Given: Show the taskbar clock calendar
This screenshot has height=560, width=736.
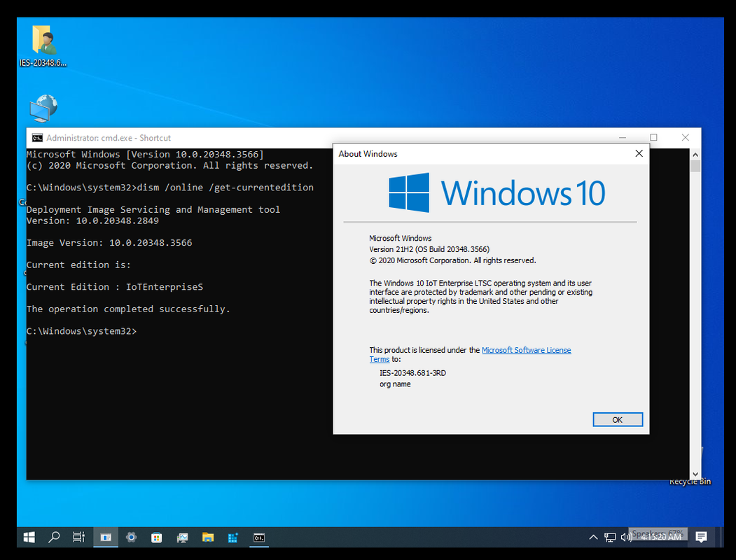Looking at the screenshot, I should (661, 538).
